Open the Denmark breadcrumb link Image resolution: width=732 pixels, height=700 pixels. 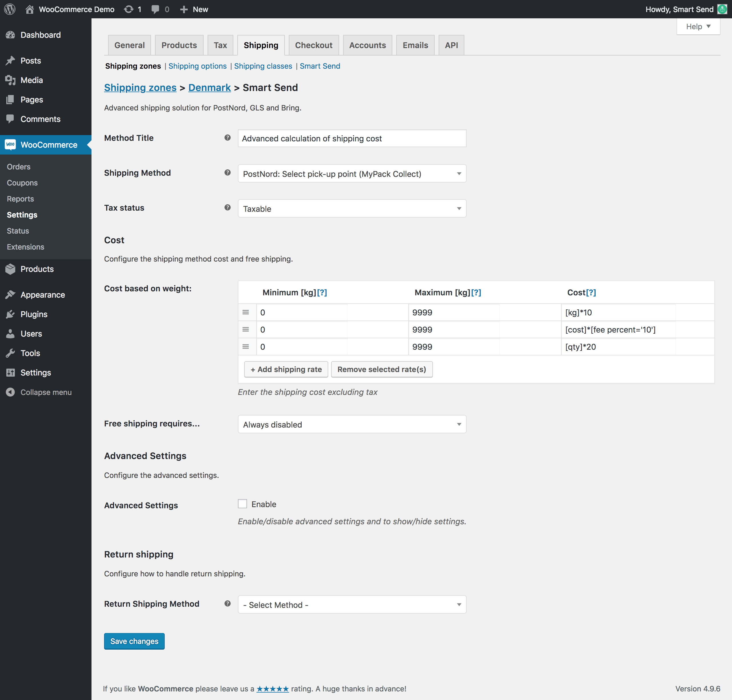click(x=209, y=88)
